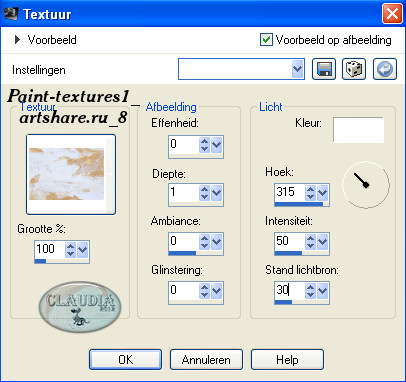Open the Effenheid slider dropdown arrow
The height and width of the screenshot is (382, 406).
[217, 145]
